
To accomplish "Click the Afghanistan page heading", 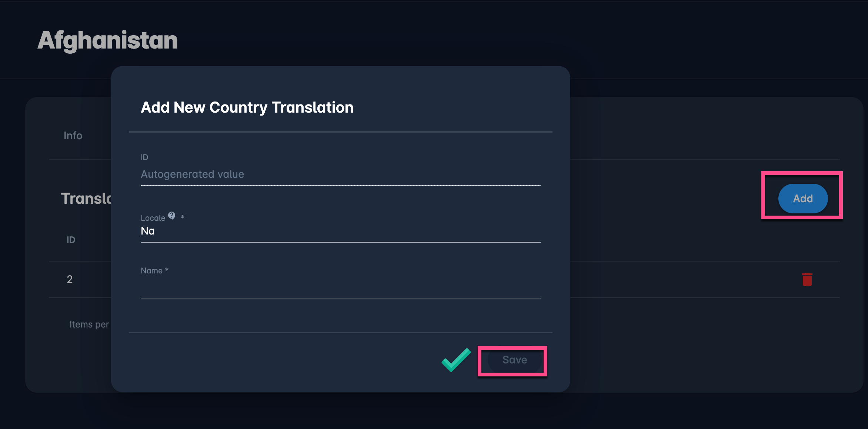I will 107,40.
